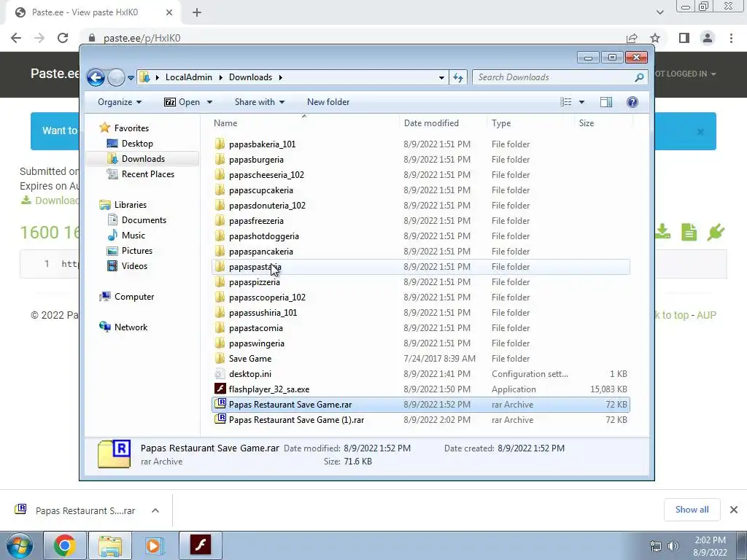Open a new Chrome tab
The height and width of the screenshot is (560, 747).
coord(197,12)
